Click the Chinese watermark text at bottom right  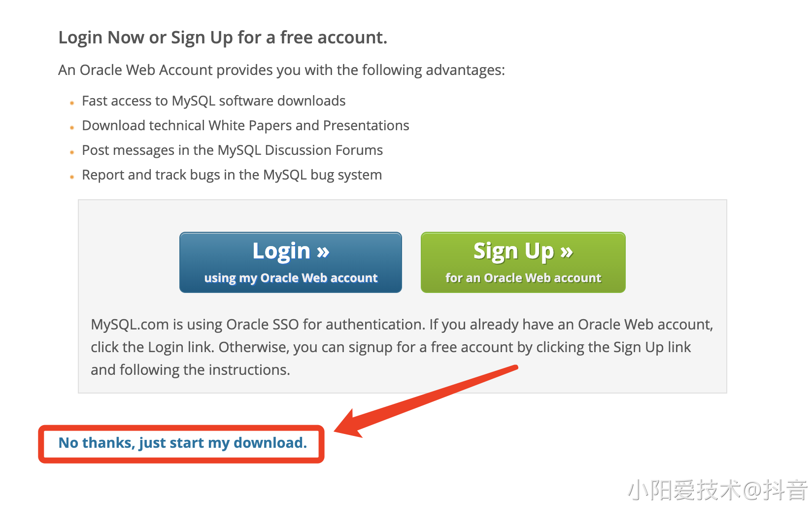[717, 490]
